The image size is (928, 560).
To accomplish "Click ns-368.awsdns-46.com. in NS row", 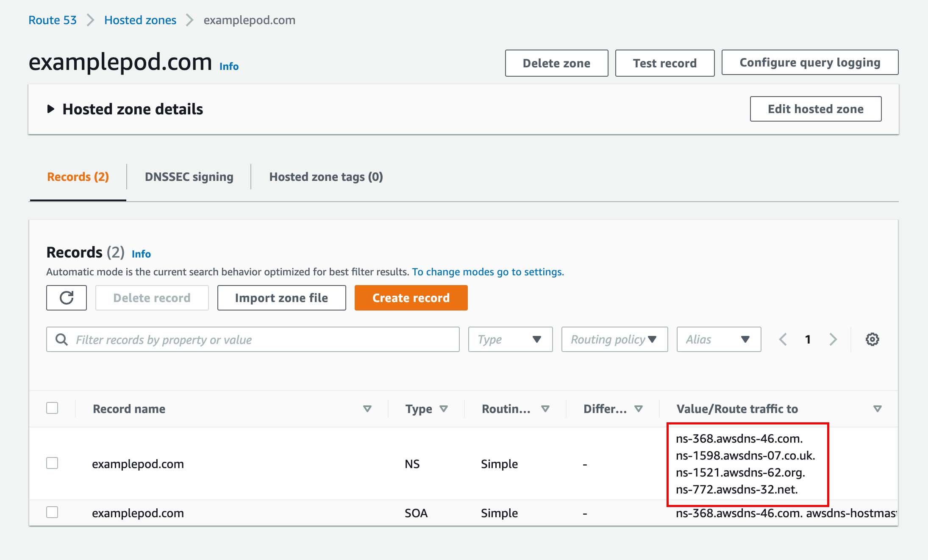I will 739,438.
